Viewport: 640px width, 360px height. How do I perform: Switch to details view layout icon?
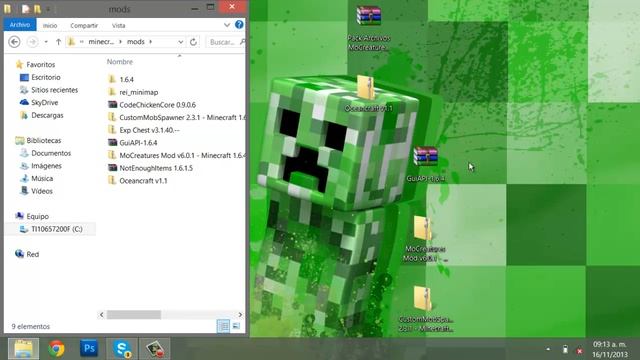tap(223, 326)
